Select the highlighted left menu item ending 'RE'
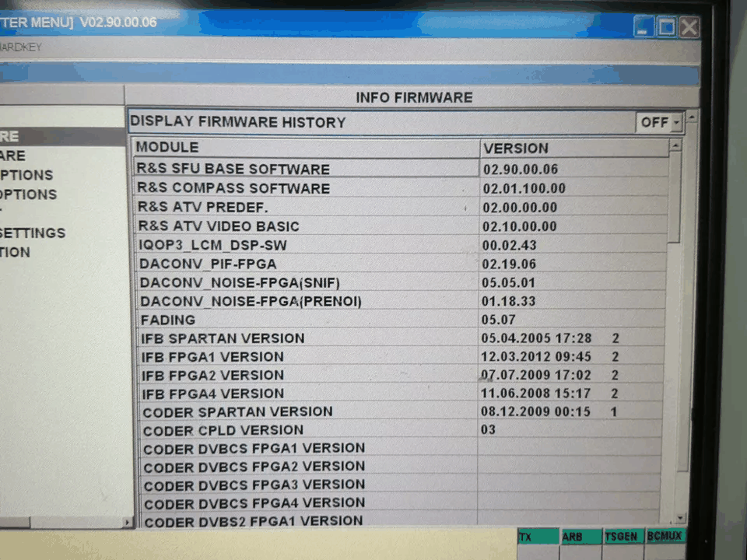Viewport: 747px width, 560px height. click(62, 136)
